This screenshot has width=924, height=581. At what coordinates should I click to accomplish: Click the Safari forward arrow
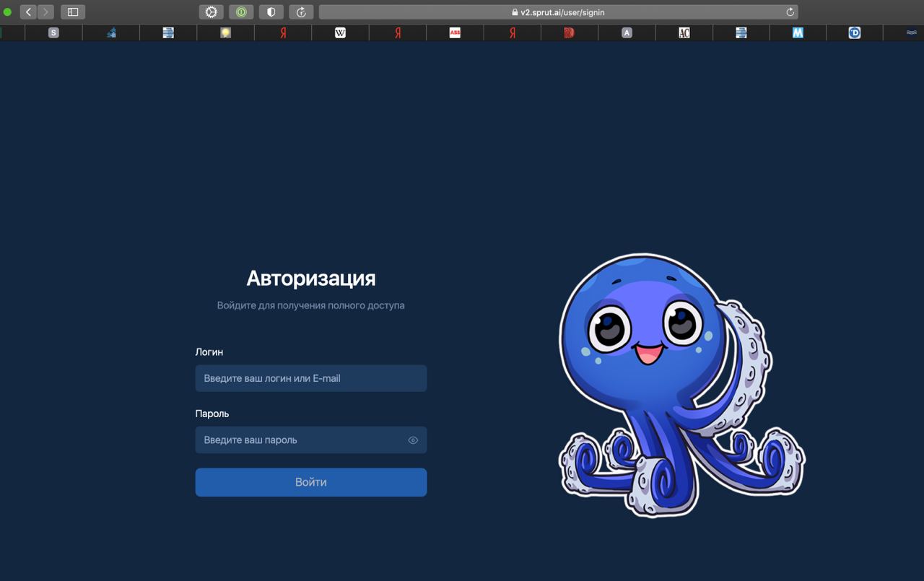pyautogui.click(x=46, y=12)
